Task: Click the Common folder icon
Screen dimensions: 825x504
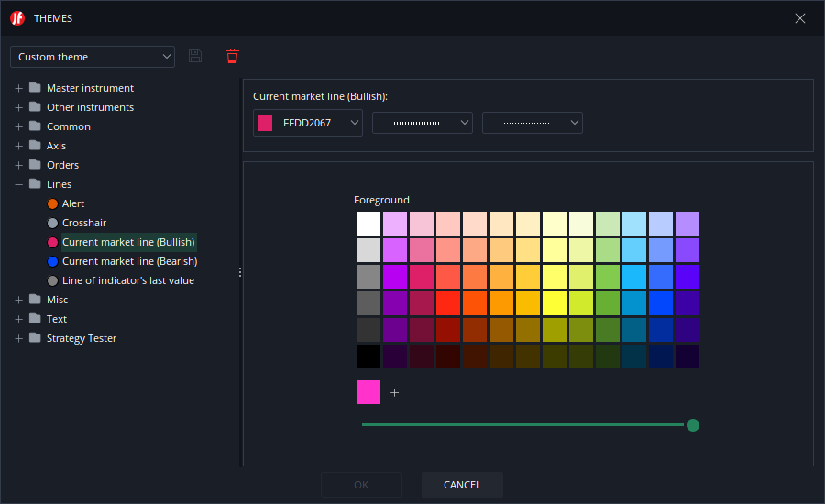Action: [x=35, y=126]
